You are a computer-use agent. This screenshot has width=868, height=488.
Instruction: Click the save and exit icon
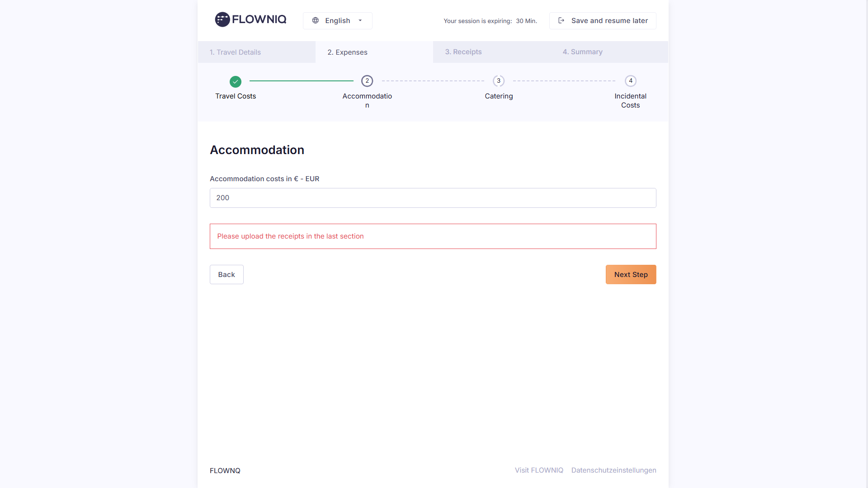(561, 20)
